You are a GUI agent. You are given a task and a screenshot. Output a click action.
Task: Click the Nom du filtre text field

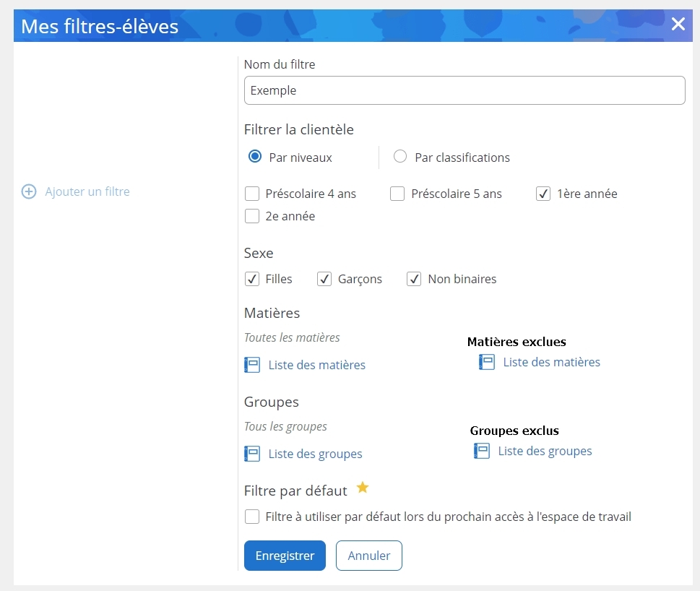(x=464, y=91)
